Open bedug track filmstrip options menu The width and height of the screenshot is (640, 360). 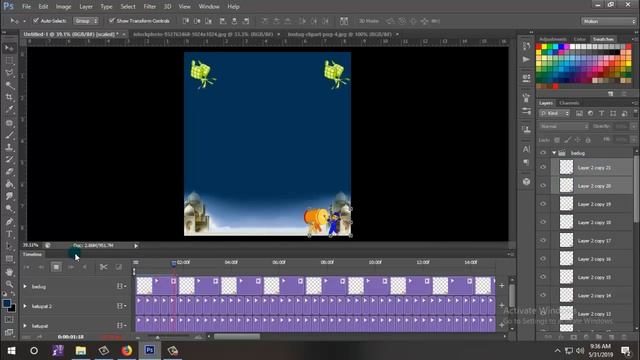pyautogui.click(x=121, y=287)
